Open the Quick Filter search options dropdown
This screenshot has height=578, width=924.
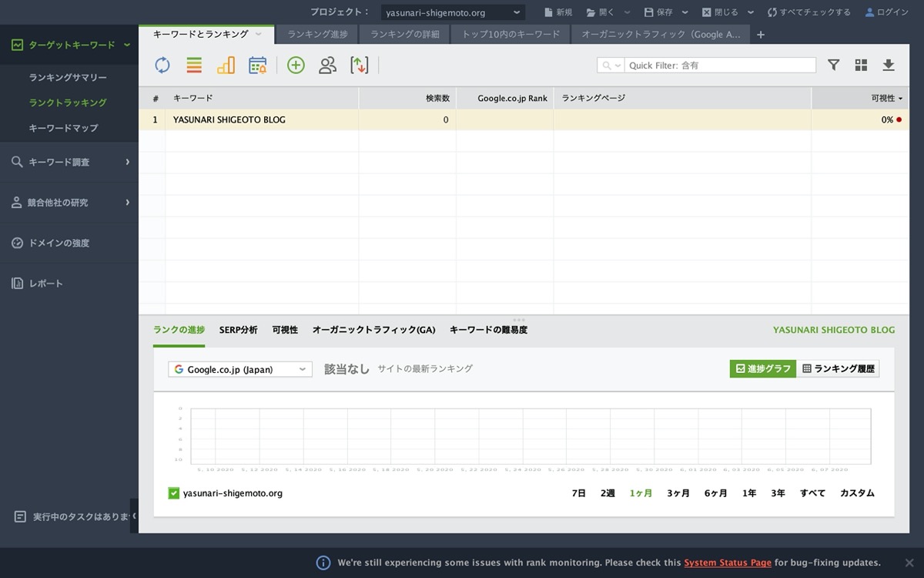pos(611,66)
